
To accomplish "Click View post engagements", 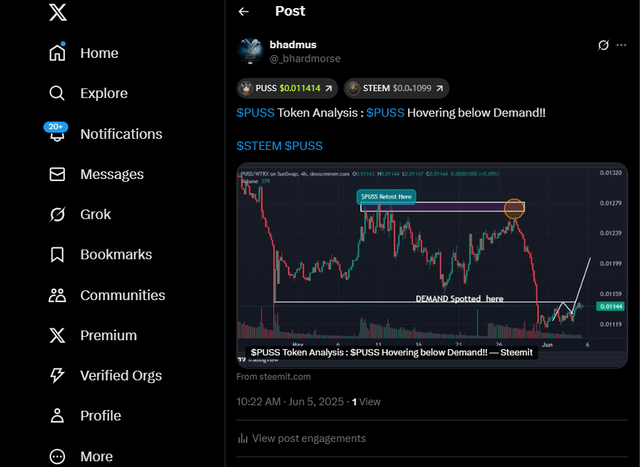I will [x=309, y=438].
